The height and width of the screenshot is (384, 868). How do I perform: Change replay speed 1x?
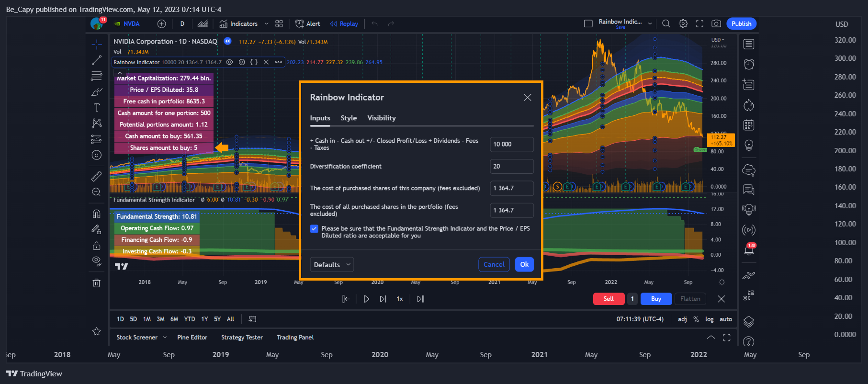coord(400,299)
